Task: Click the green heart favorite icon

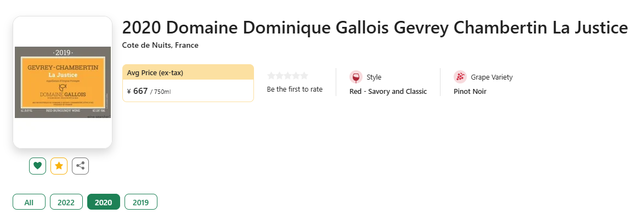Action: [x=37, y=166]
